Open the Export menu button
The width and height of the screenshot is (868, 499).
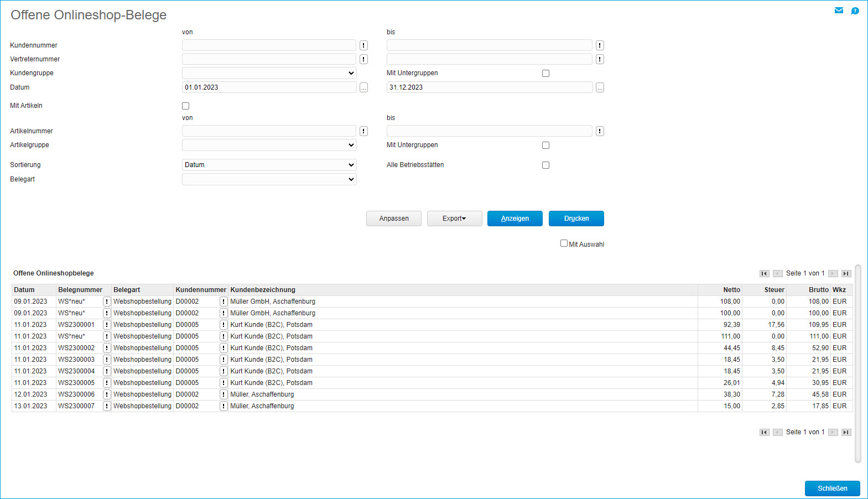[454, 219]
